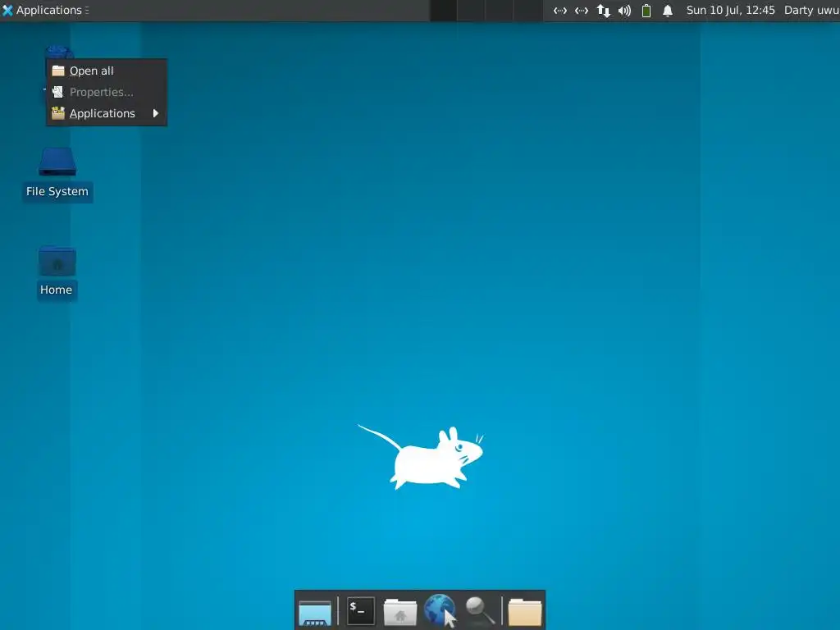Click the battery power tray icon

[x=646, y=11]
